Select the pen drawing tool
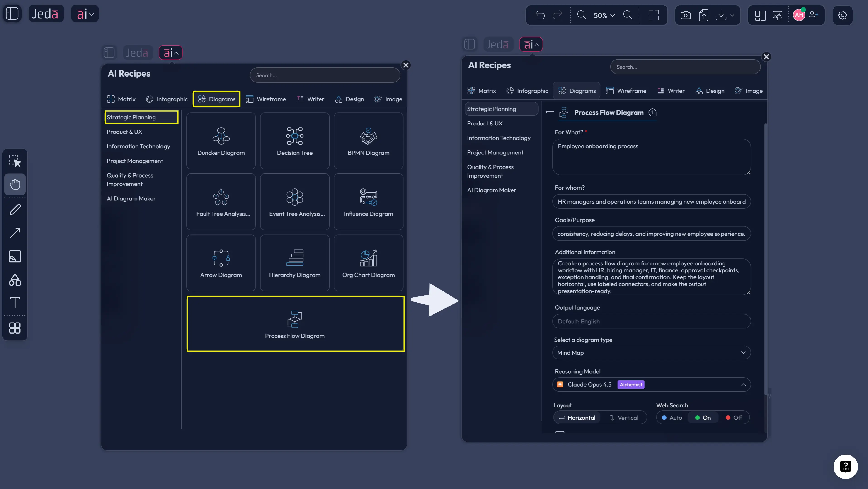Viewport: 868px width, 489px height. pyautogui.click(x=15, y=210)
